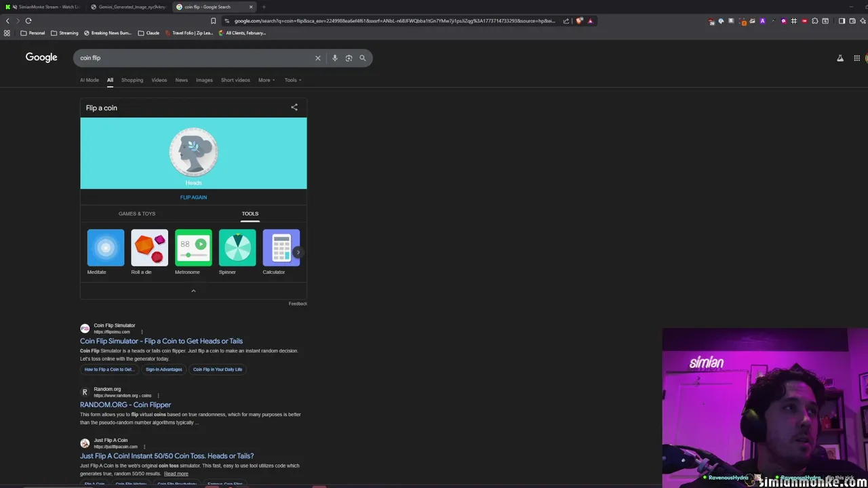Toggle the browser sidebar panel
Screen dimensions: 868x488
[x=842, y=21]
